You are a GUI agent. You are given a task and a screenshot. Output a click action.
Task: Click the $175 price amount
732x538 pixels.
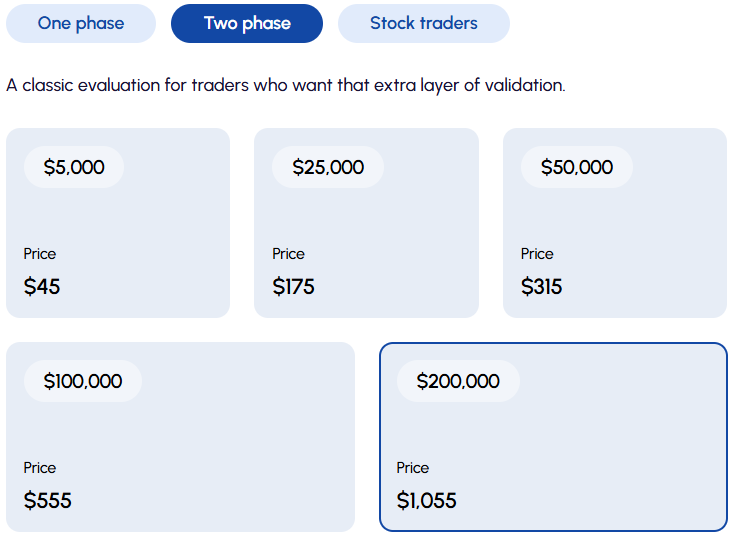tap(293, 287)
